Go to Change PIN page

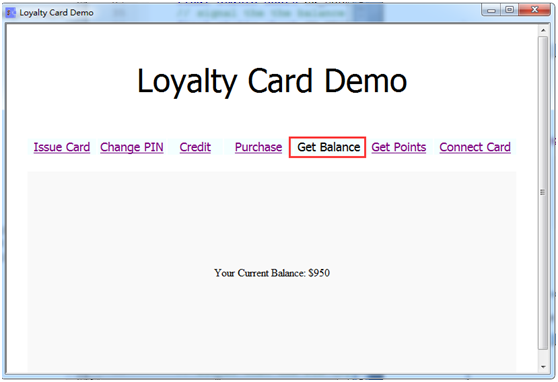click(x=132, y=147)
